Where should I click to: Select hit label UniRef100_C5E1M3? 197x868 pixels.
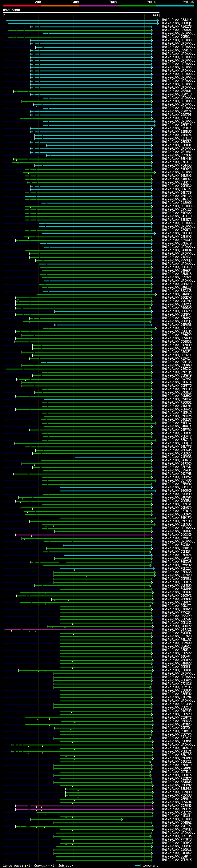coord(177,521)
